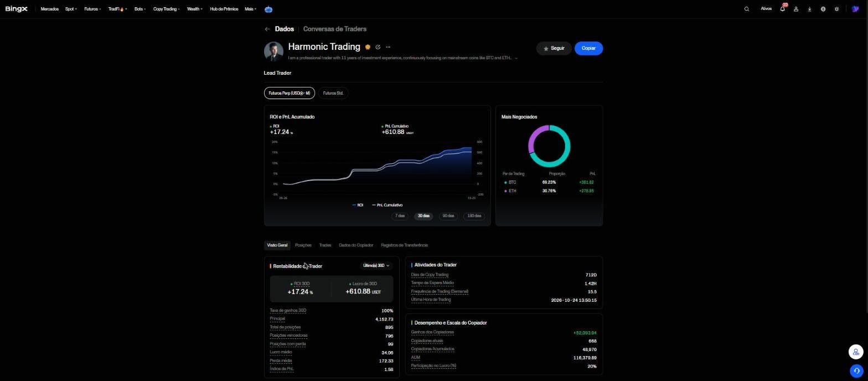Expand the Futuros dropdown menu
This screenshot has height=381, width=868.
pyautogui.click(x=92, y=9)
